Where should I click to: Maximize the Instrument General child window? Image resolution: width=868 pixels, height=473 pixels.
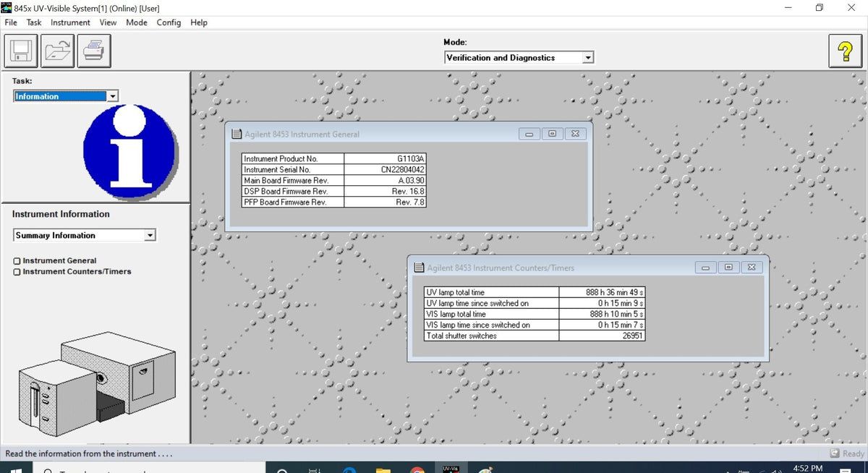coord(553,134)
